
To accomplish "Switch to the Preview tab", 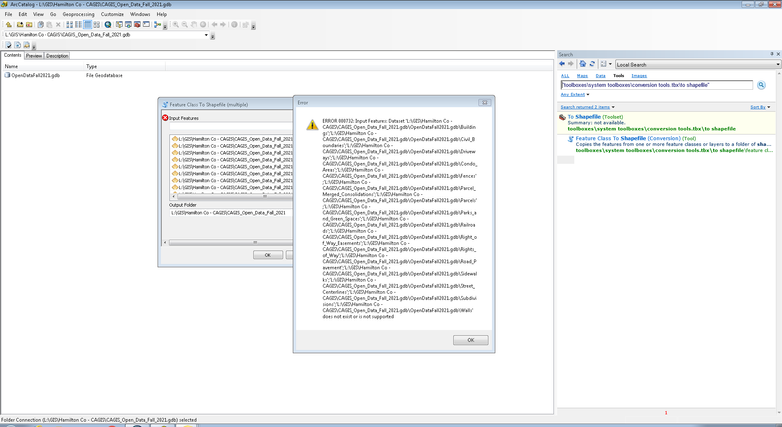I will 34,55.
